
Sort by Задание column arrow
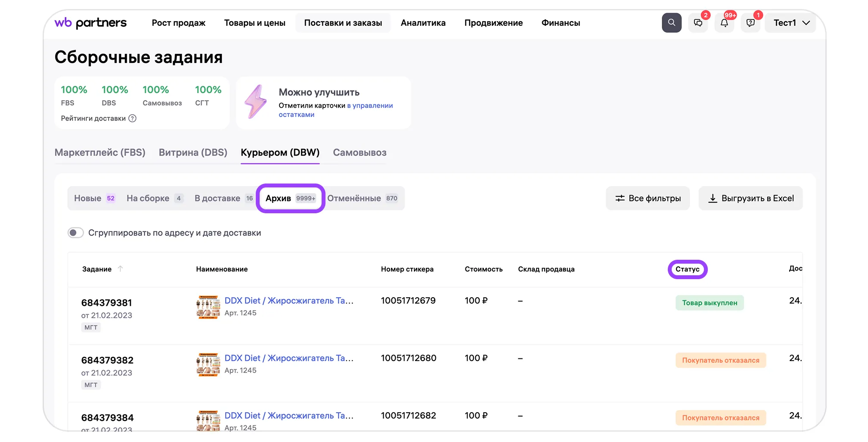pos(121,269)
